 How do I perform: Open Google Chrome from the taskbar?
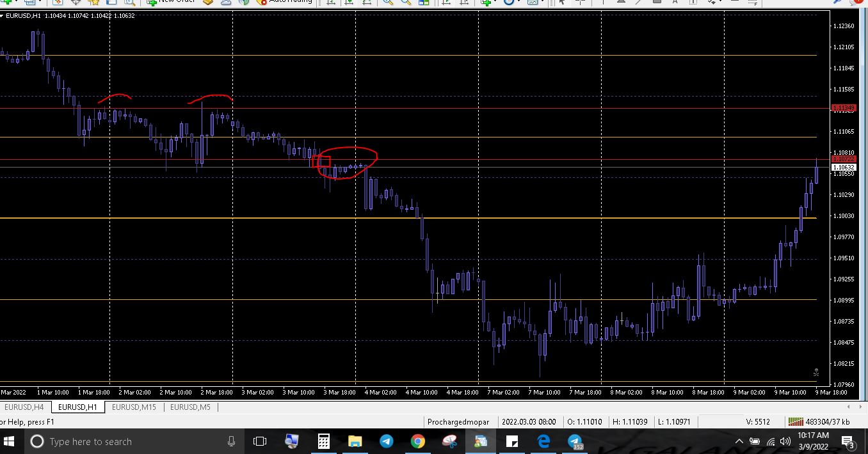[417, 441]
